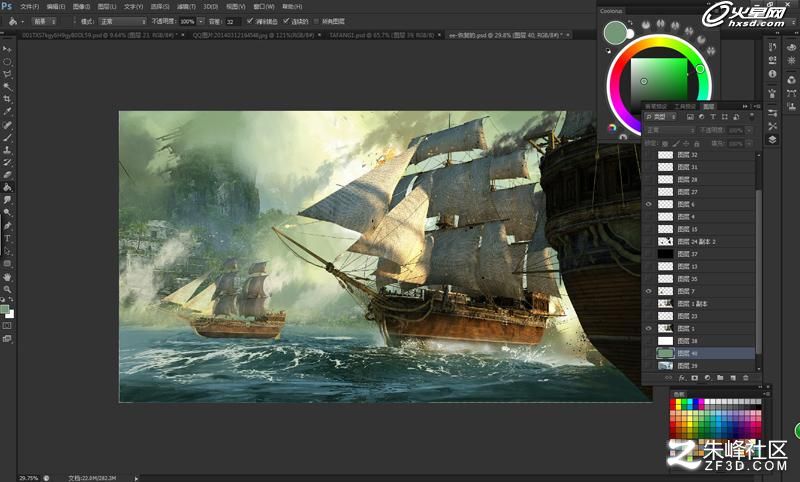Image resolution: width=800 pixels, height=482 pixels.
Task: Select the Elliptical Marquee tool
Action: tap(7, 62)
